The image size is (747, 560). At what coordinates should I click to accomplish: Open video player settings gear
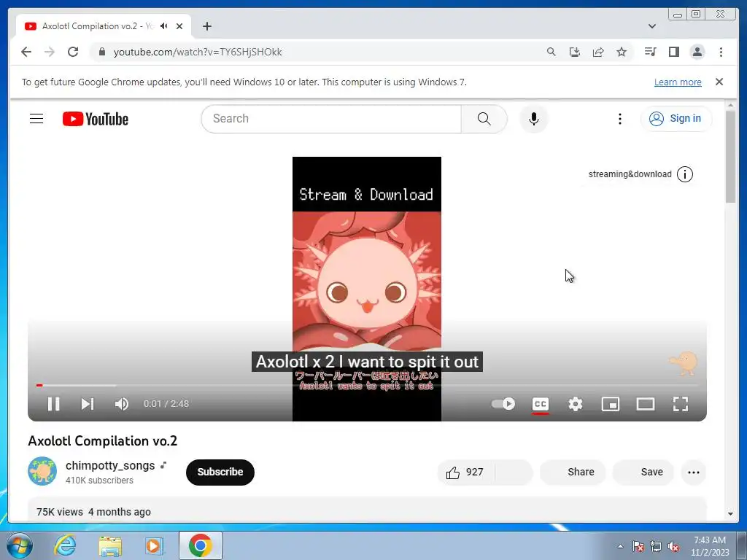point(576,404)
